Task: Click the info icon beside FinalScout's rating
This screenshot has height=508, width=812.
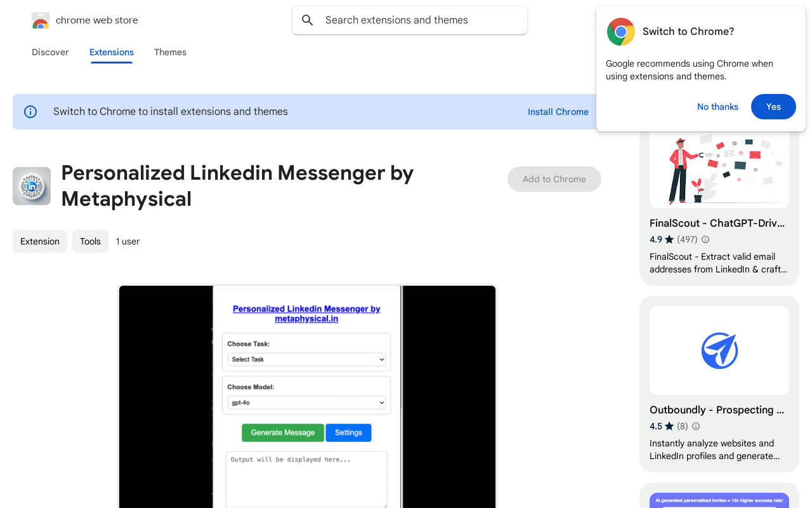Action: [x=705, y=239]
